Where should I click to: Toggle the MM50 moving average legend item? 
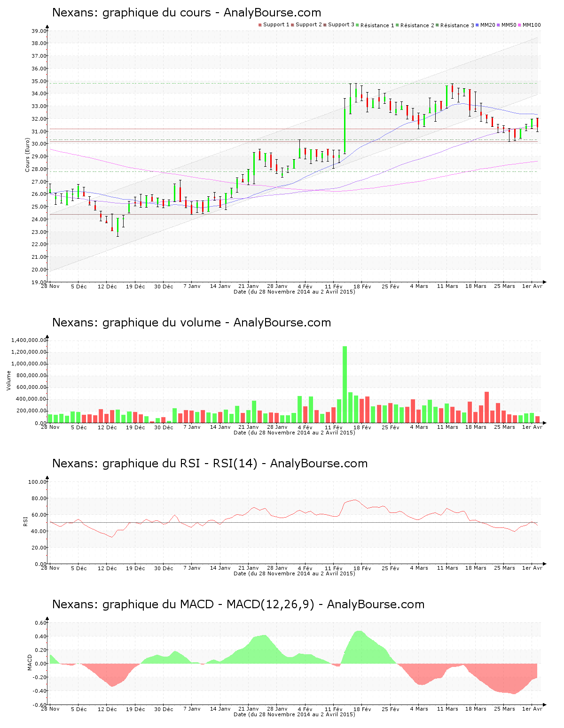coord(509,25)
